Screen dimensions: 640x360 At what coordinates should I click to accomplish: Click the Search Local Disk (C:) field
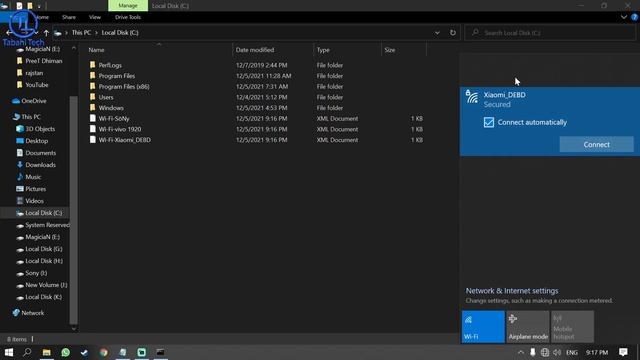coord(551,33)
